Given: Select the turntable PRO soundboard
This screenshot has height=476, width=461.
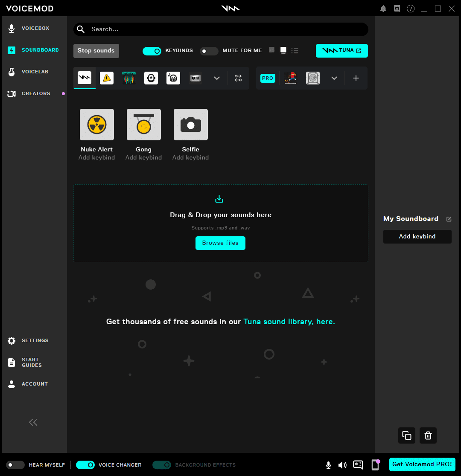Looking at the screenshot, I should point(313,78).
